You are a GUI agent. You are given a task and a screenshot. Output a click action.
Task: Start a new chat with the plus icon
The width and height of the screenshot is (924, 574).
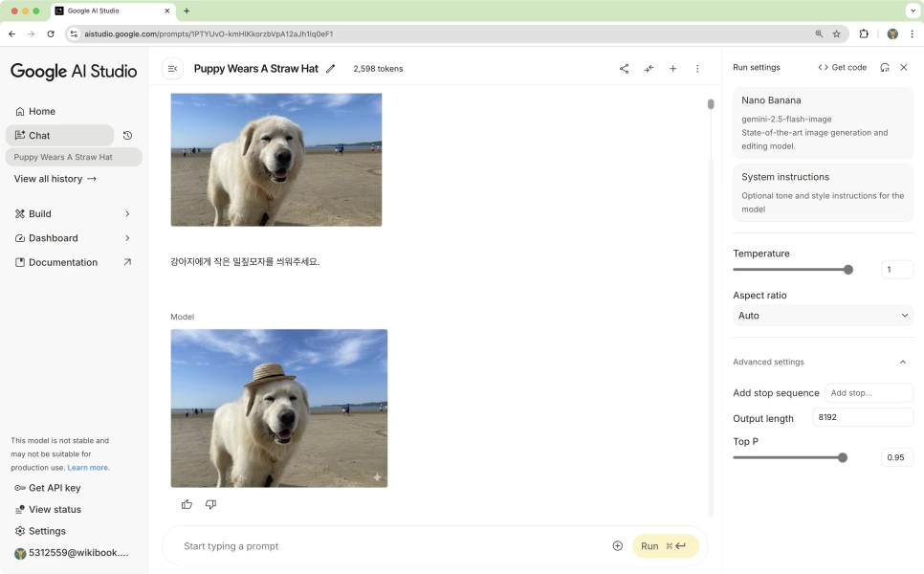tap(673, 69)
